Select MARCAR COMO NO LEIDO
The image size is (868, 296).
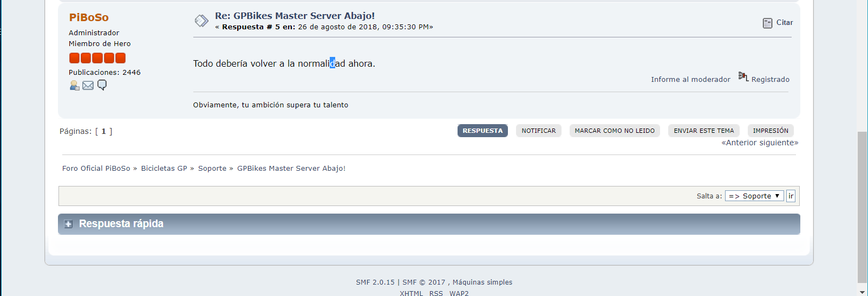pos(615,131)
